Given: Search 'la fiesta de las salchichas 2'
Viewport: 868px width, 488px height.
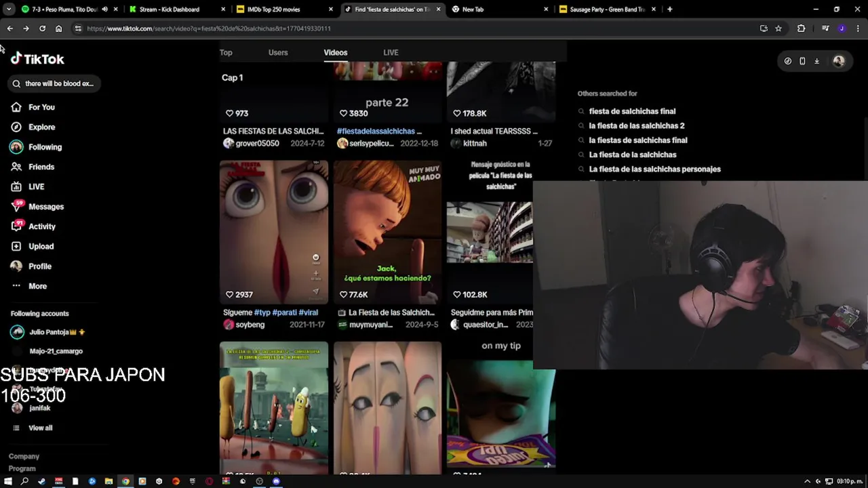Looking at the screenshot, I should point(636,125).
